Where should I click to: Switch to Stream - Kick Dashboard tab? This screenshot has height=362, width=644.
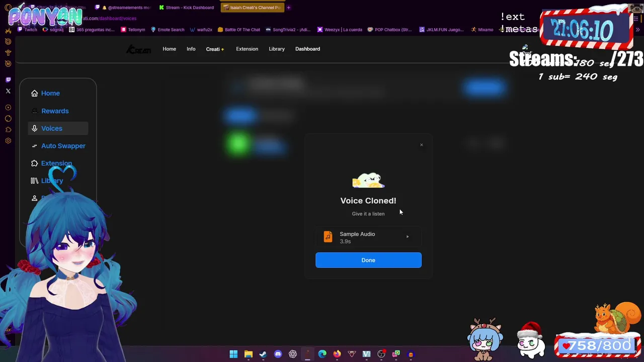pos(187,8)
